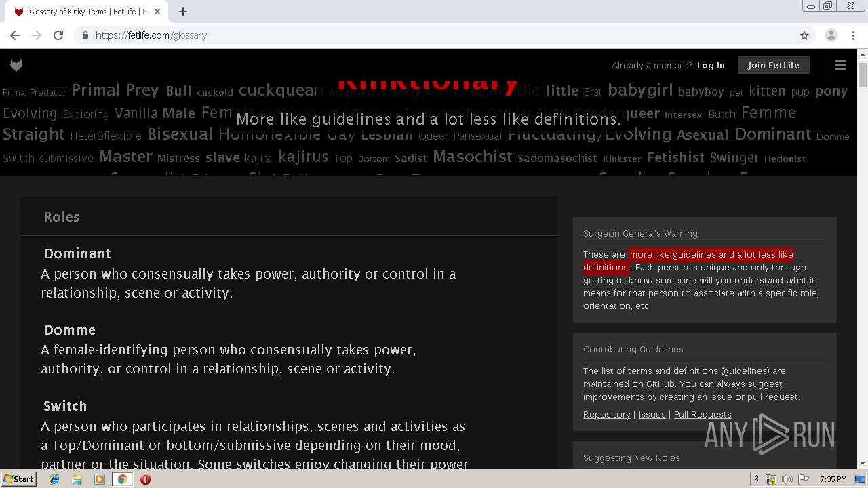Click Action Center flag icon

(804, 479)
